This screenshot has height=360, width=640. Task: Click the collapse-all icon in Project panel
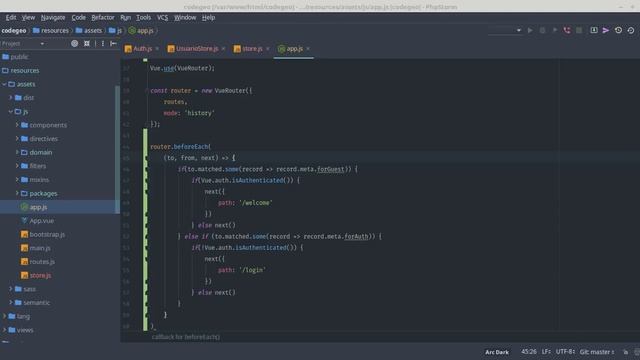pyautogui.click(x=87, y=43)
